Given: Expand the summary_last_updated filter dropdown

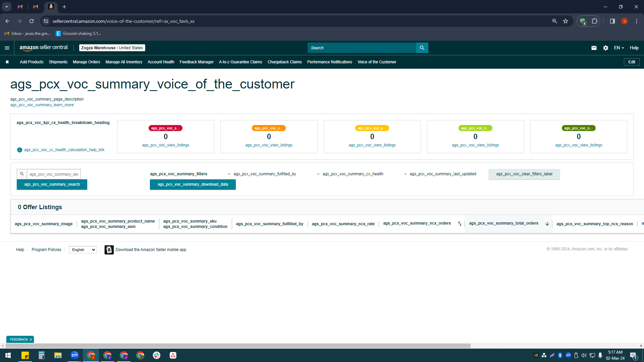Looking at the screenshot, I should (x=440, y=174).
